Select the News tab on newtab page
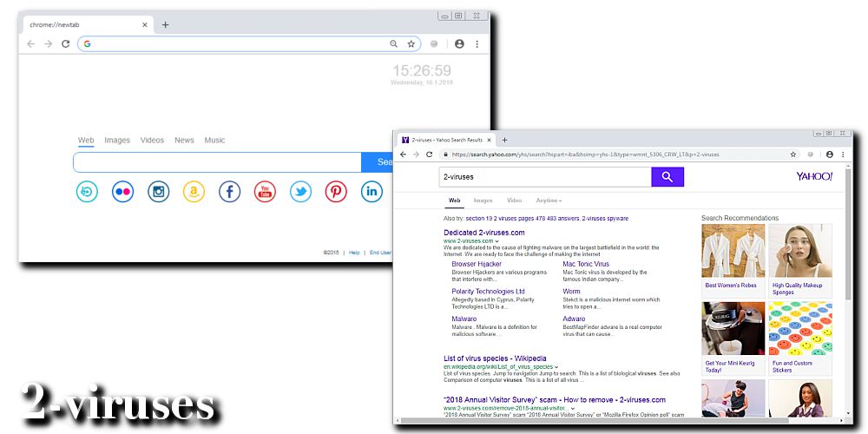The height and width of the screenshot is (434, 868). click(184, 140)
